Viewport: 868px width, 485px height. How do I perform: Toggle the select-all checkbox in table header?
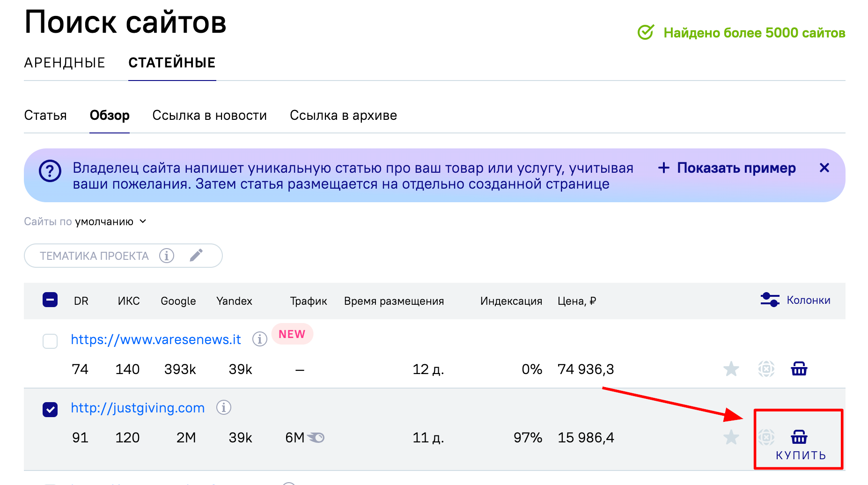tap(50, 300)
